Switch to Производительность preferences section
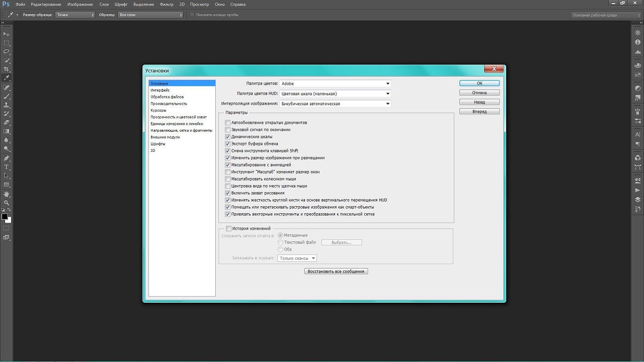This screenshot has width=644, height=362. coord(169,104)
